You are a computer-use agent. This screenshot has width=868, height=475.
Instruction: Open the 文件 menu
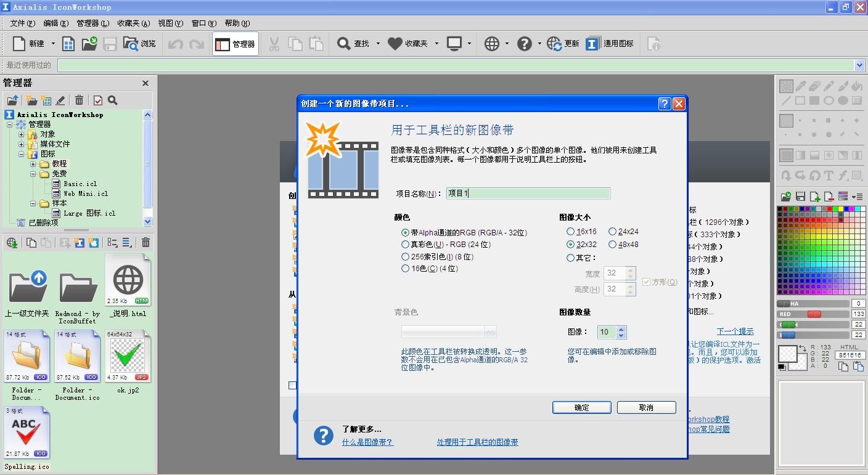coord(22,23)
